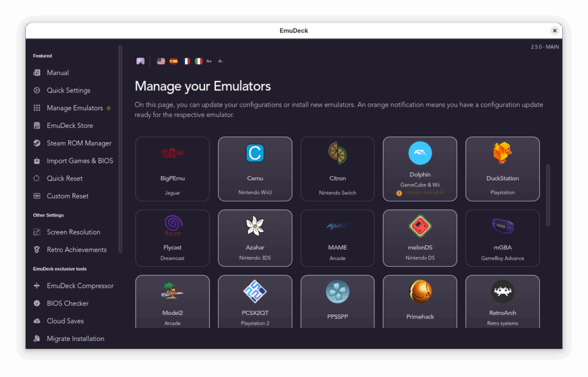
Task: Select the BigPEmu Jaguar emulator card
Action: click(x=172, y=169)
